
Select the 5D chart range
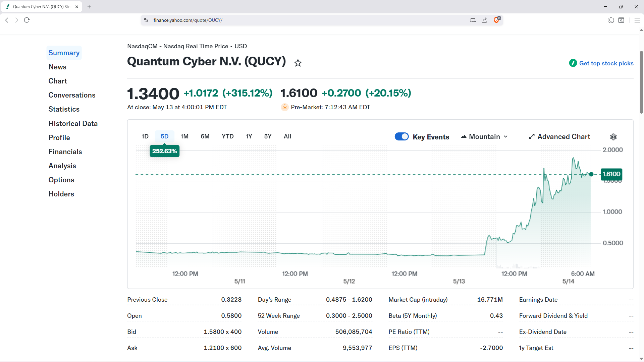click(164, 136)
